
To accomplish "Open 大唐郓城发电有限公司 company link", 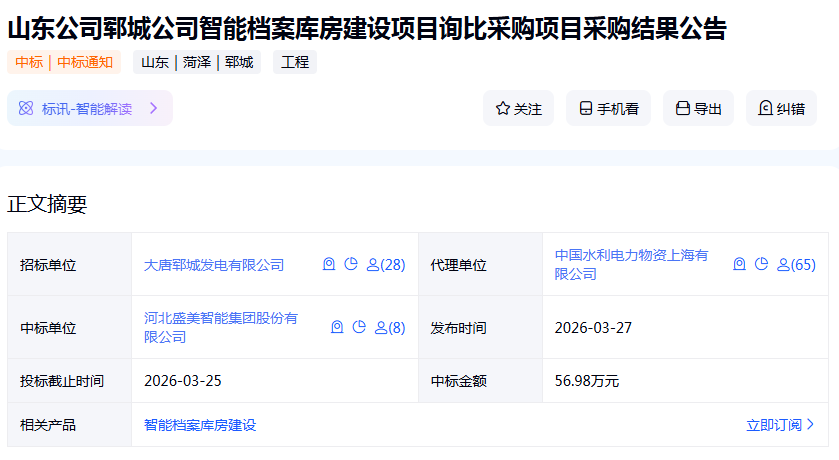I will [214, 265].
